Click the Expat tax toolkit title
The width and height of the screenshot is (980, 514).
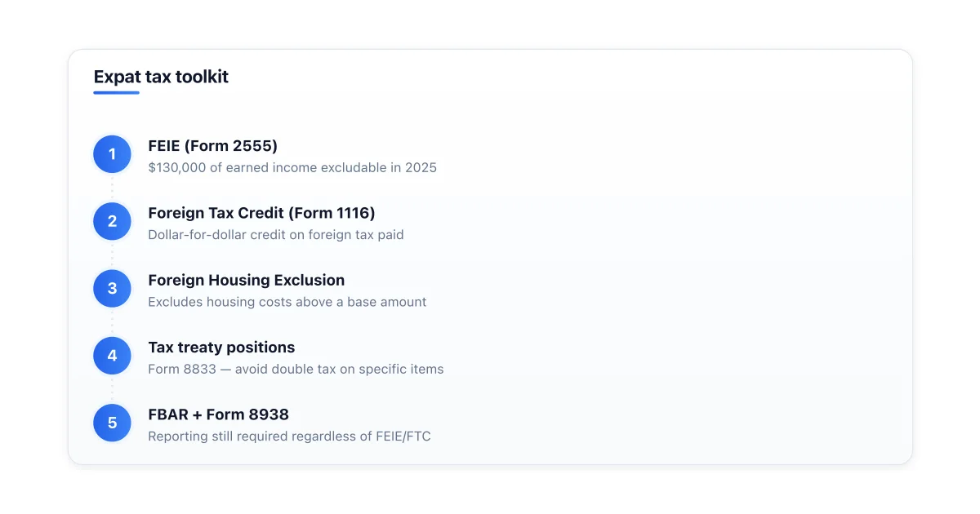pos(161,77)
